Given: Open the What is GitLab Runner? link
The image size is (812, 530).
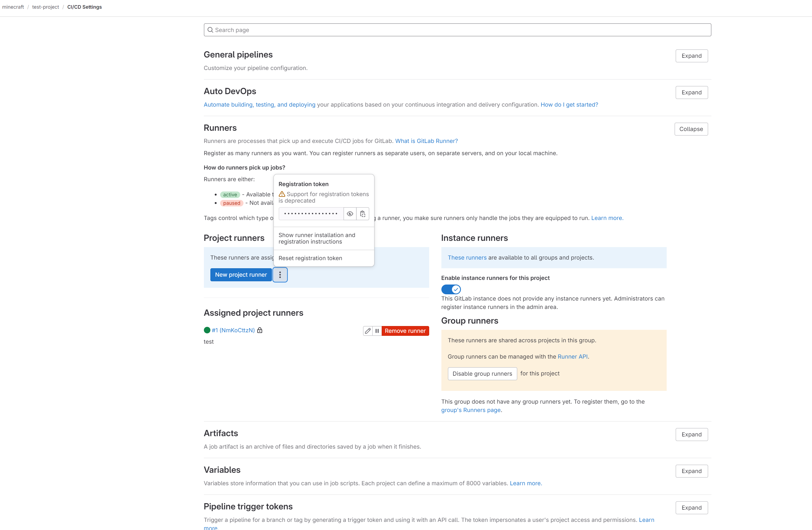Looking at the screenshot, I should pos(426,141).
